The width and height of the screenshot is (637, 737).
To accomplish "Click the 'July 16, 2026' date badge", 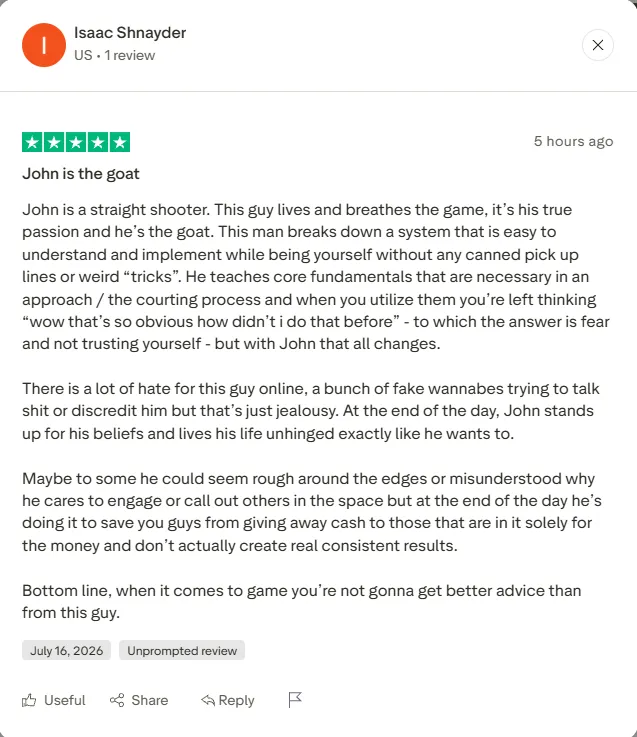I will (x=66, y=651).
